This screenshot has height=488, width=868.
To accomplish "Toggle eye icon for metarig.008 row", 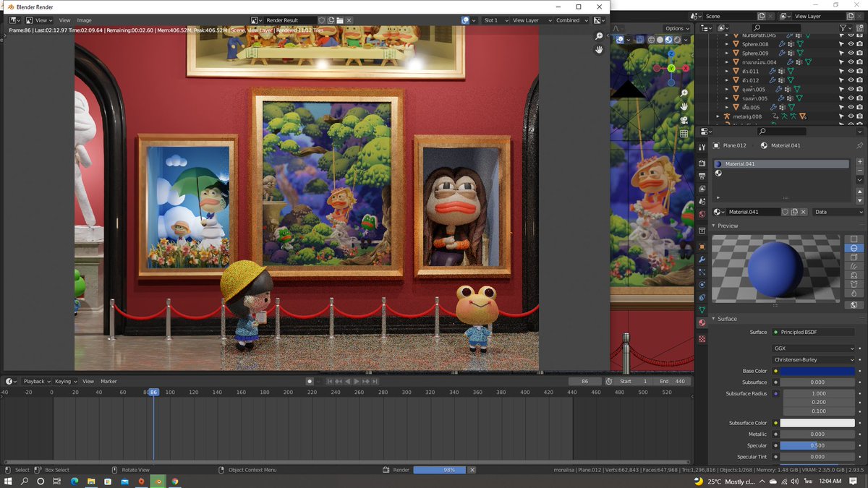I will coord(851,116).
